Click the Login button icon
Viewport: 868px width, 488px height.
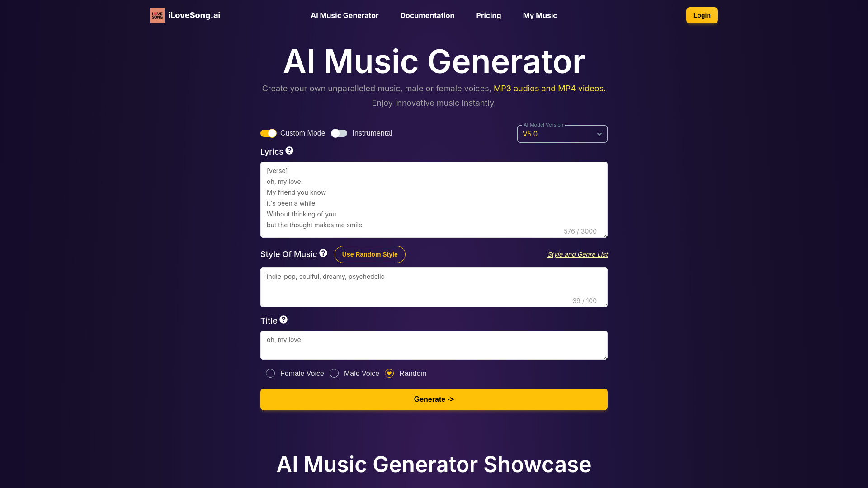(x=702, y=15)
